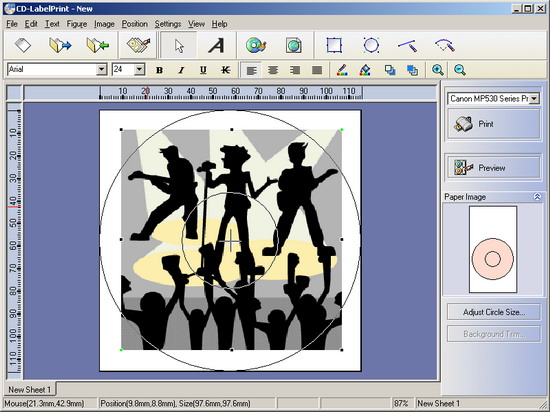
Task: Click the top-right green selection handle
Action: [x=342, y=130]
